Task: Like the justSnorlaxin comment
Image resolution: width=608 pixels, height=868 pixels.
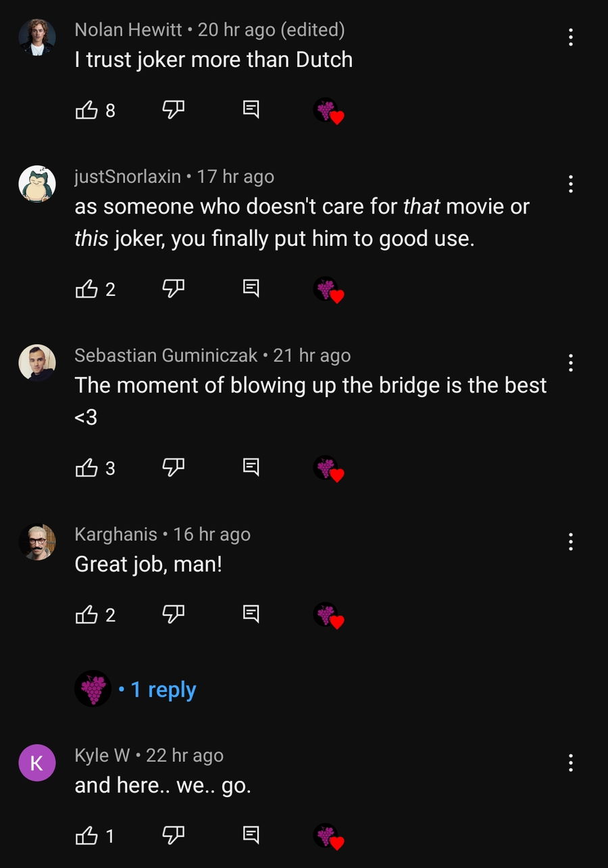Action: pos(86,289)
